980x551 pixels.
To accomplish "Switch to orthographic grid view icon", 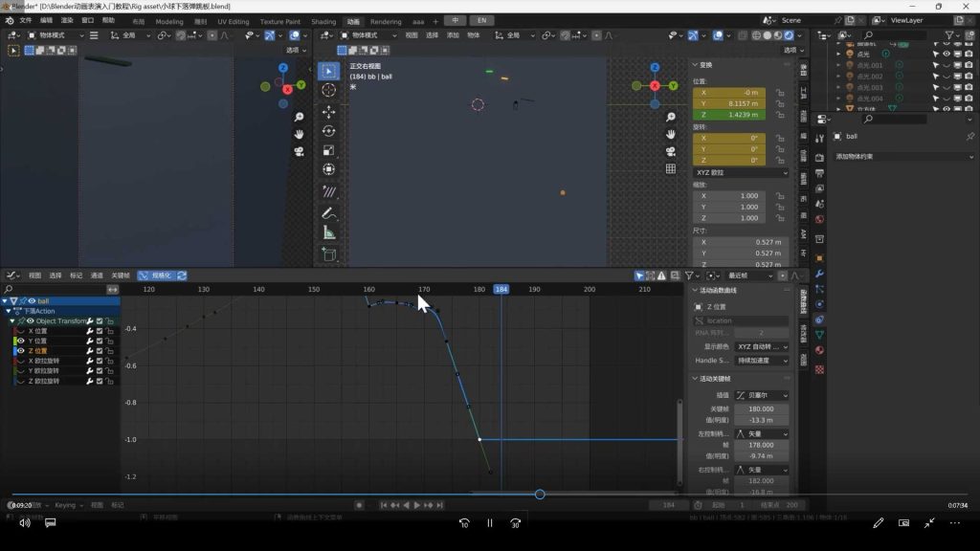I will 671,169.
